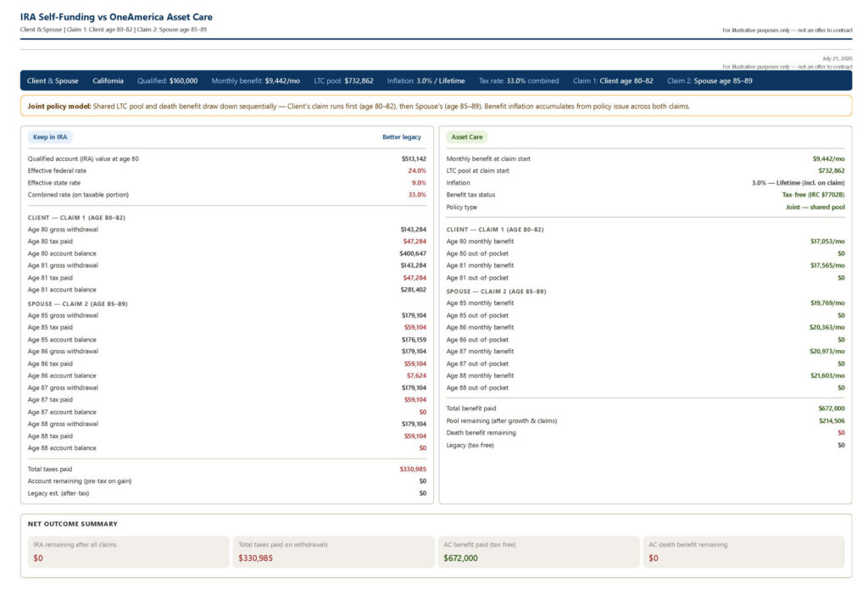Click '3.0% — Lifetime (incl. on claim)' value

point(798,183)
